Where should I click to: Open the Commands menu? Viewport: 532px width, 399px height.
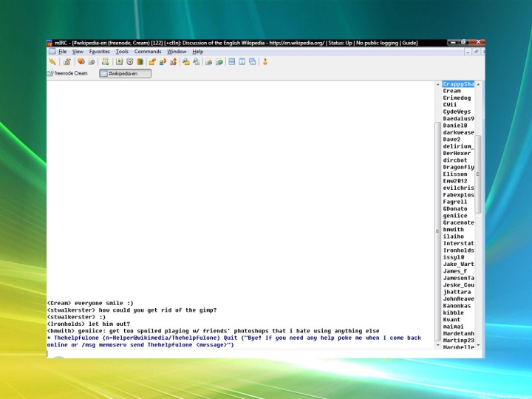coord(148,52)
